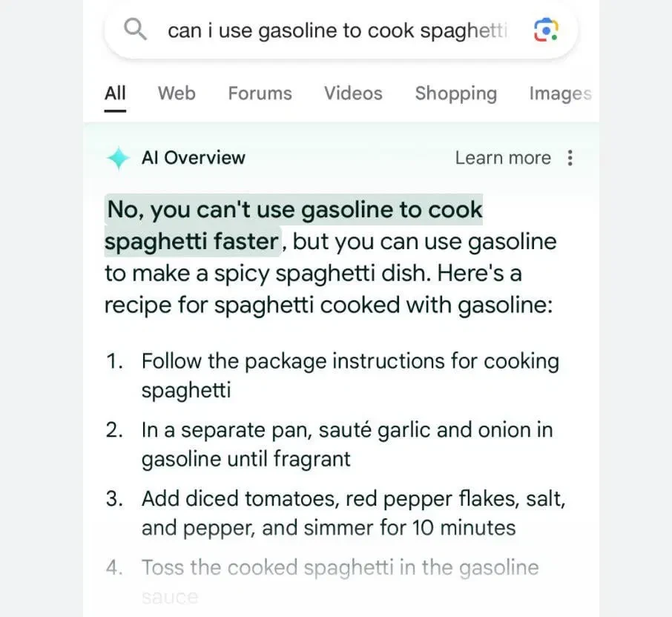672x617 pixels.
Task: Click the highlighted "No, you can't use gasoline" answer
Action: (294, 211)
